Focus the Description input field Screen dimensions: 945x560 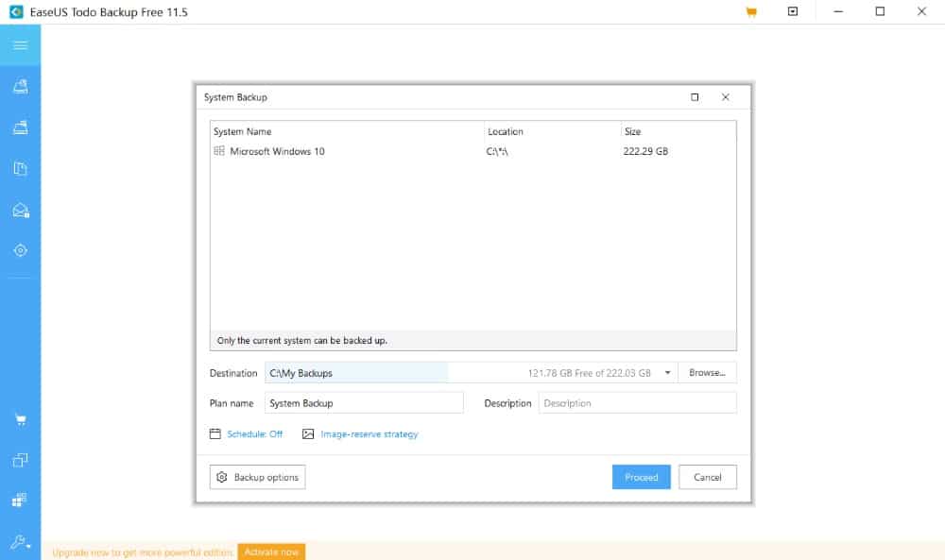636,403
